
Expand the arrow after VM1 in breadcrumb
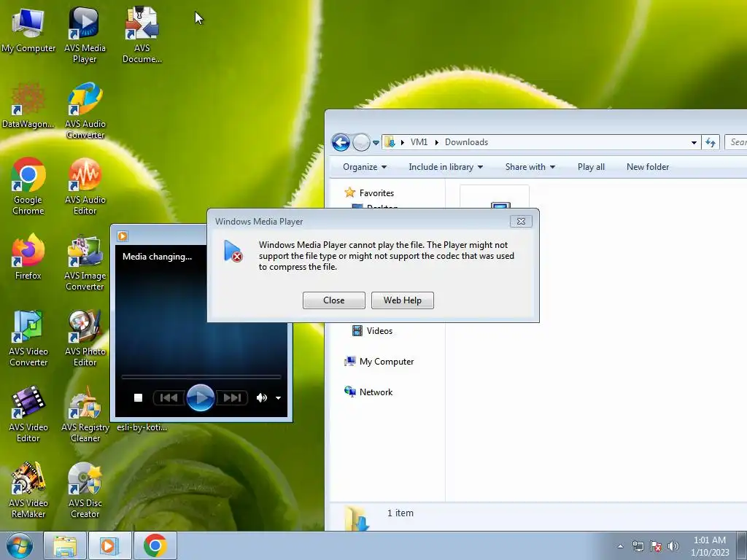pos(436,142)
